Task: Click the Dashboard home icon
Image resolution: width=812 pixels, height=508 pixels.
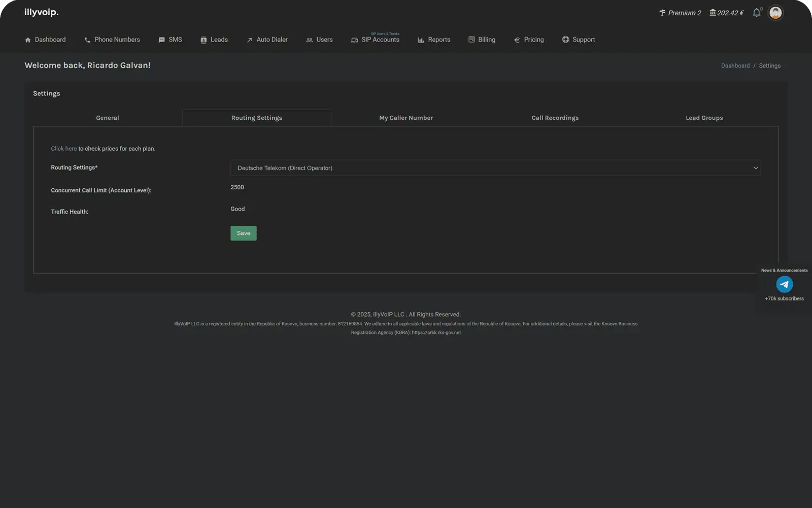Action: (x=28, y=40)
